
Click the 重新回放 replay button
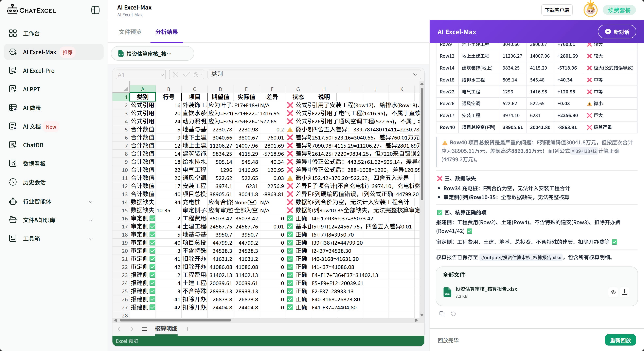click(x=620, y=340)
